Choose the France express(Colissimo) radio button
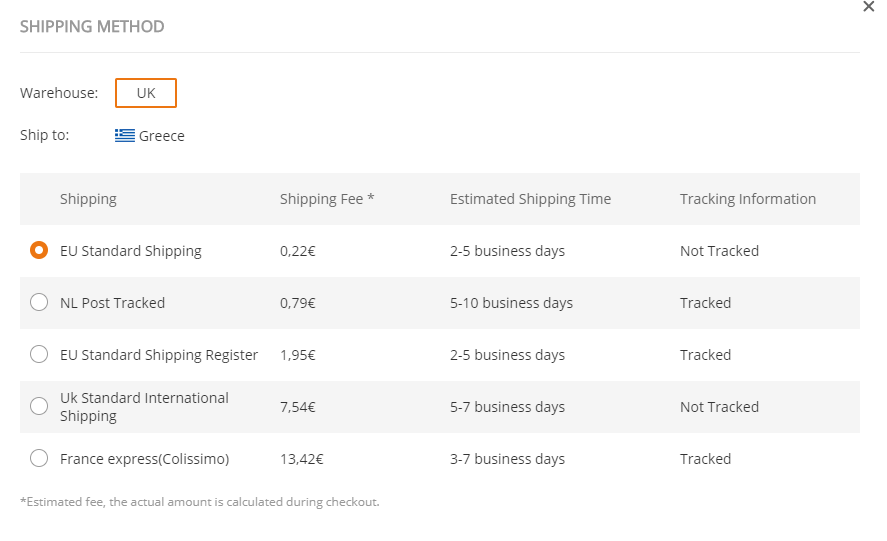887x541 pixels. click(x=39, y=458)
